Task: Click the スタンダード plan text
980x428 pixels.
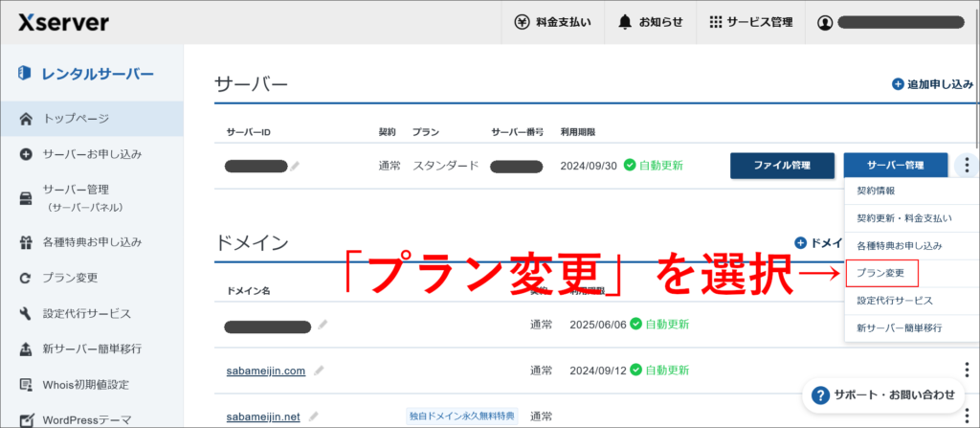Action: (x=446, y=166)
